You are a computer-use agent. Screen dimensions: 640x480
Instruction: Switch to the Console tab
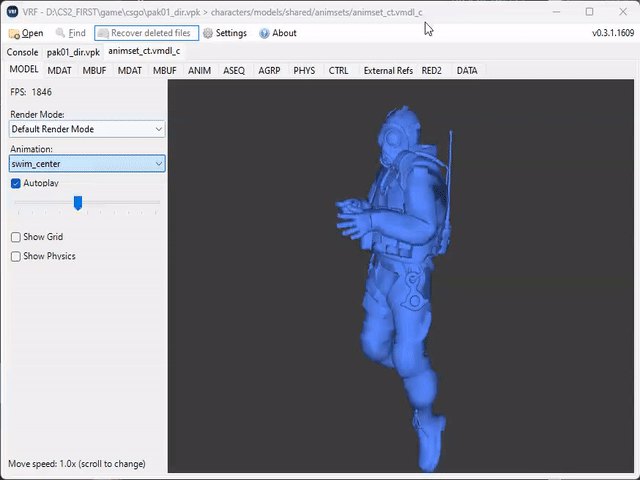click(22, 52)
